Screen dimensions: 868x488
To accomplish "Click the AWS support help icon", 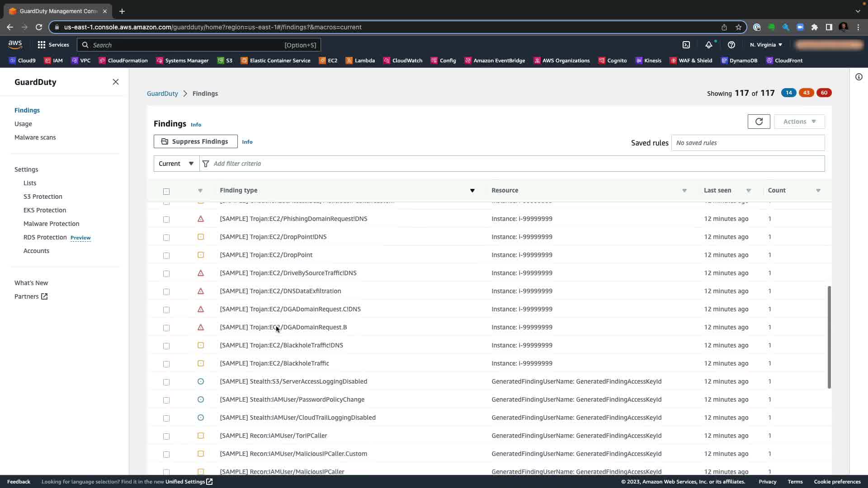I will (x=731, y=45).
